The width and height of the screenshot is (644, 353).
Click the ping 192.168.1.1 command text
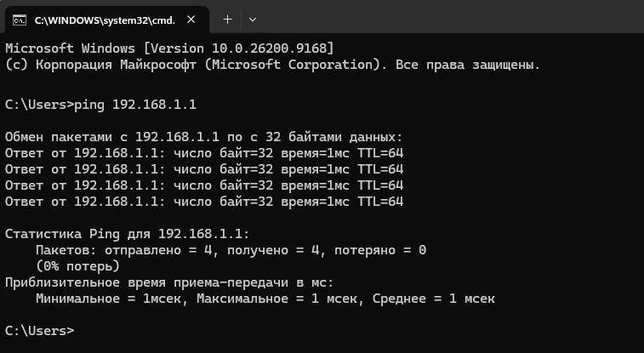click(135, 105)
